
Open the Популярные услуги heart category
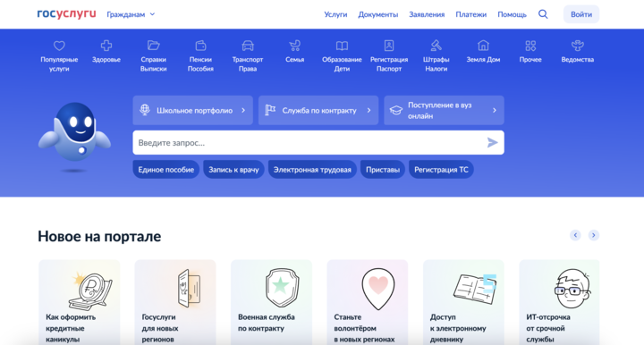pyautogui.click(x=59, y=55)
